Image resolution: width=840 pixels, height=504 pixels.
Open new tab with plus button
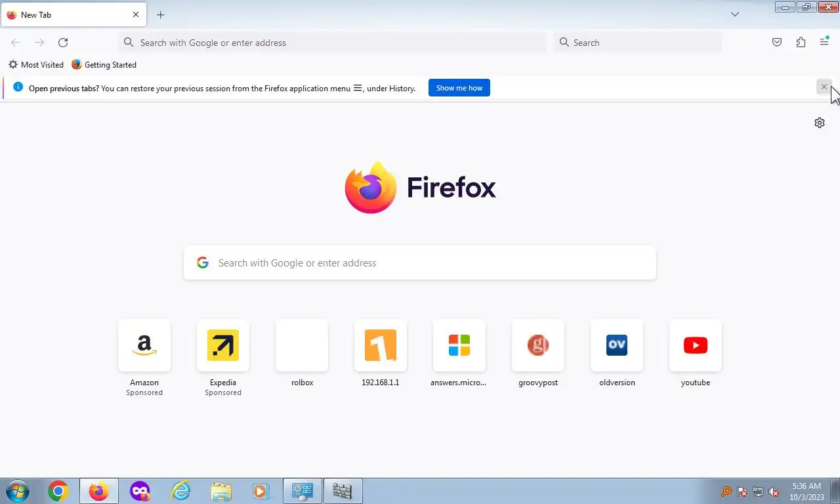click(160, 14)
